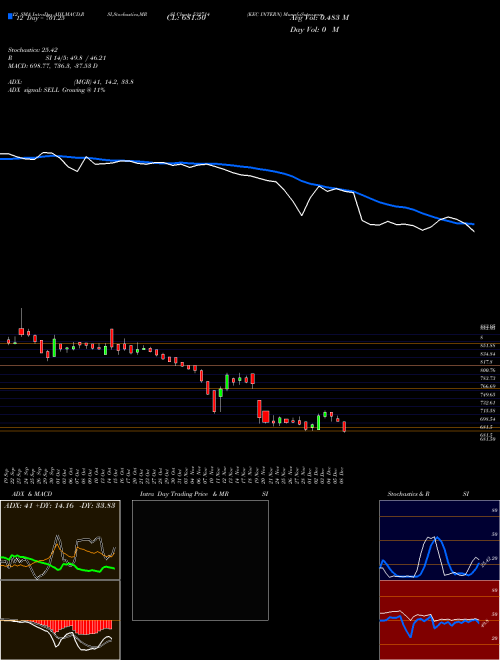Click the 800.76 price axis label
Image resolution: width=500 pixels, height=660 pixels.
(x=489, y=370)
